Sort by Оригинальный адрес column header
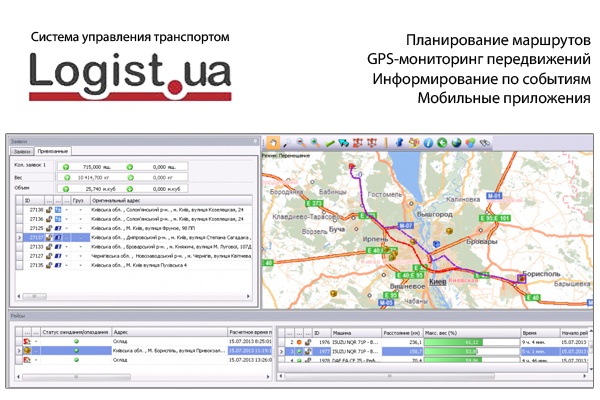Viewport: 600px width, 400px height. tap(171, 200)
